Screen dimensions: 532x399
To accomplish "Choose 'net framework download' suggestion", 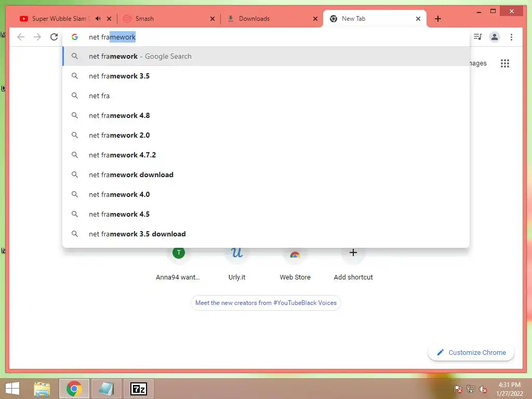I will [x=267, y=175].
